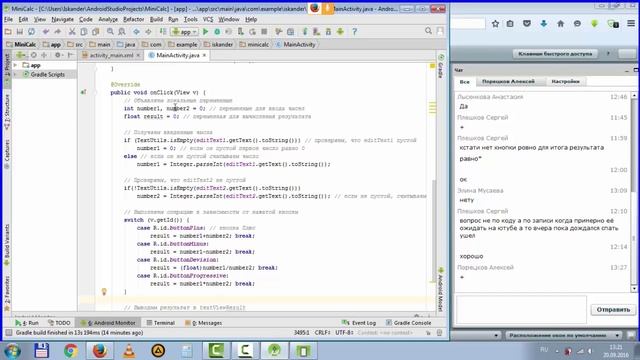
Task: Close the MainActivity.java tab
Action: (x=204, y=55)
